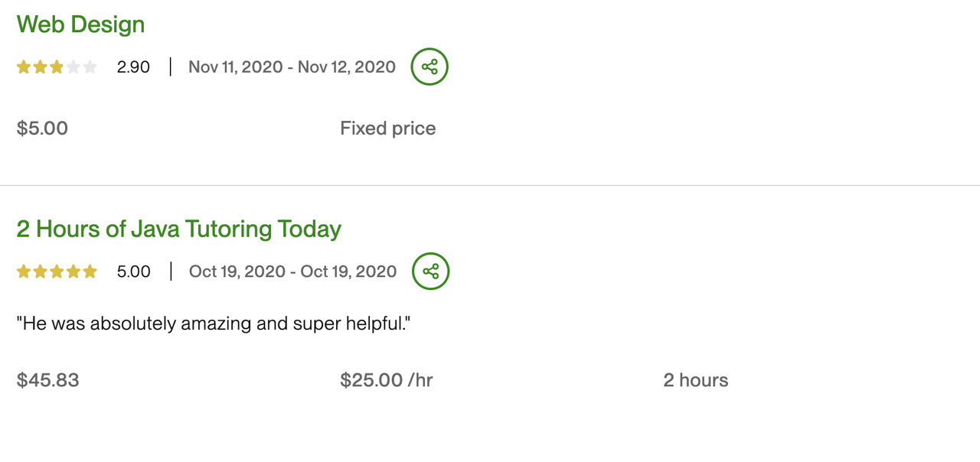Click the first gold star under Web Design

click(x=24, y=67)
